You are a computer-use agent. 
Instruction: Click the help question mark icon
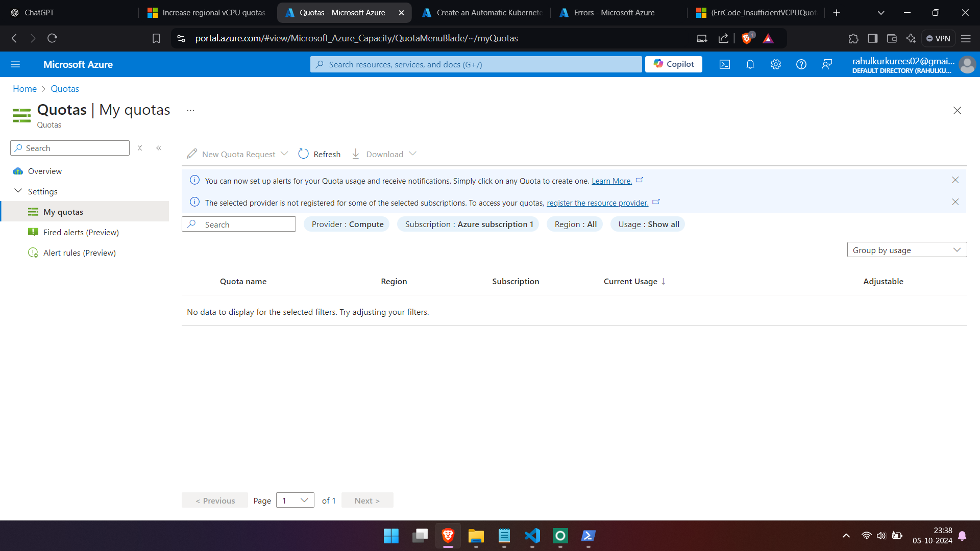[x=801, y=64]
